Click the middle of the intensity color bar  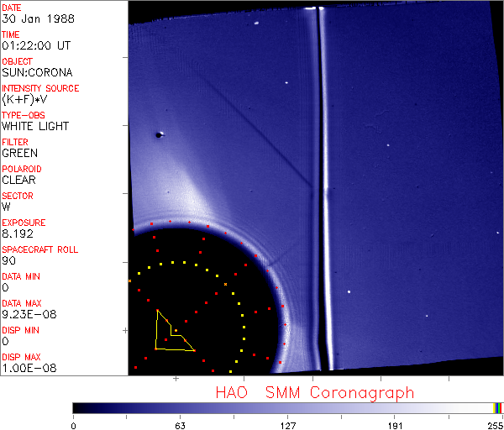click(287, 407)
